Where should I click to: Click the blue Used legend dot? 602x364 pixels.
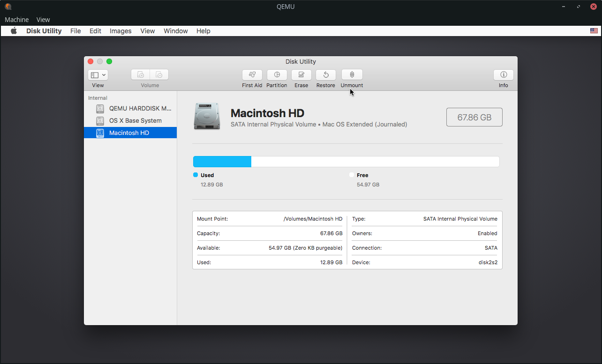point(196,175)
